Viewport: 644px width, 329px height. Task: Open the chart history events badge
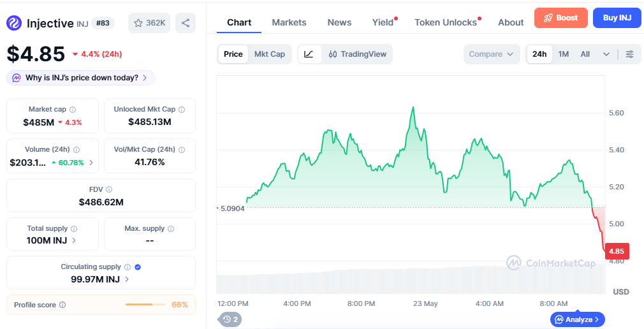coord(230,319)
